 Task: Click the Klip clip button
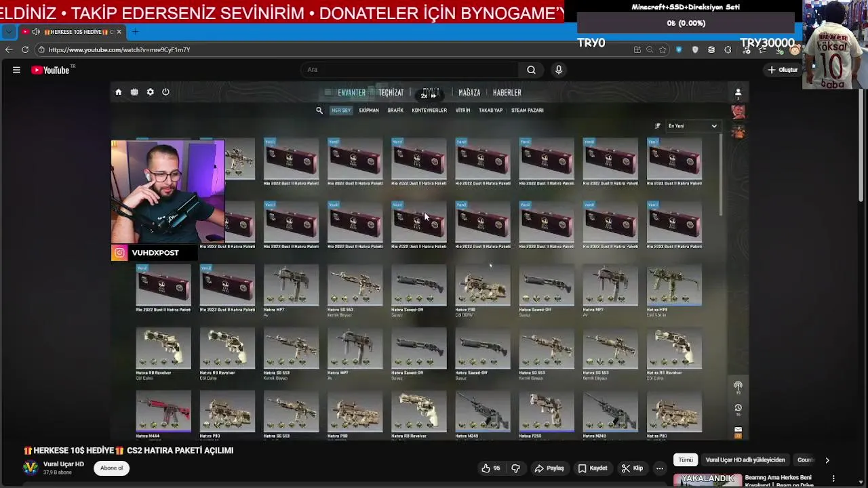[x=632, y=468]
